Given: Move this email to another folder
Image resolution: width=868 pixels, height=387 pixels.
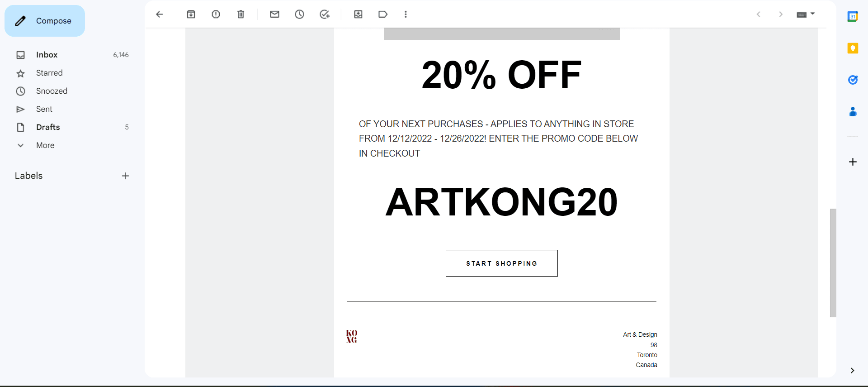Looking at the screenshot, I should (358, 14).
